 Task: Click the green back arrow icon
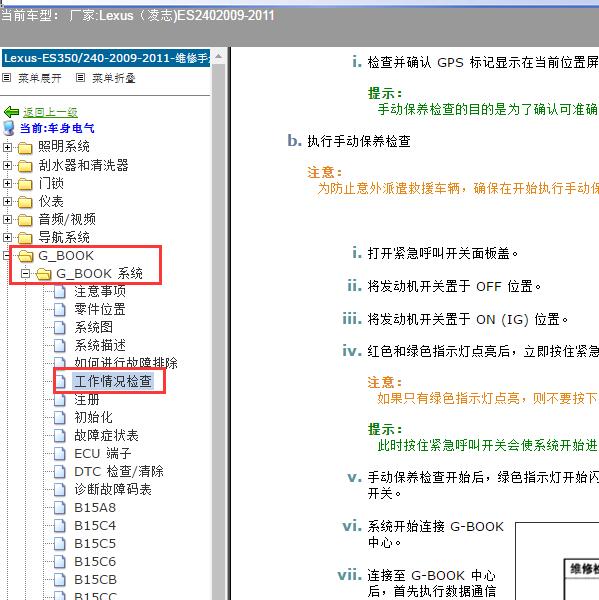pos(11,112)
